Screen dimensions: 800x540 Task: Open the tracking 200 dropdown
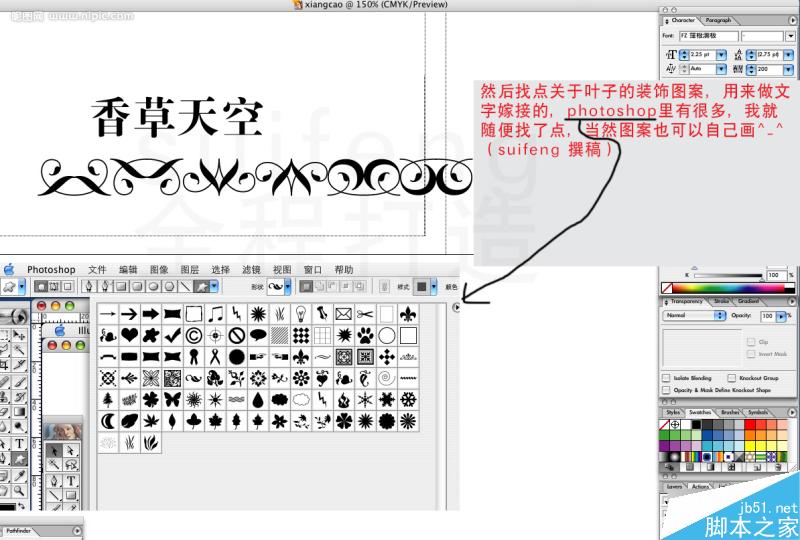coord(788,69)
